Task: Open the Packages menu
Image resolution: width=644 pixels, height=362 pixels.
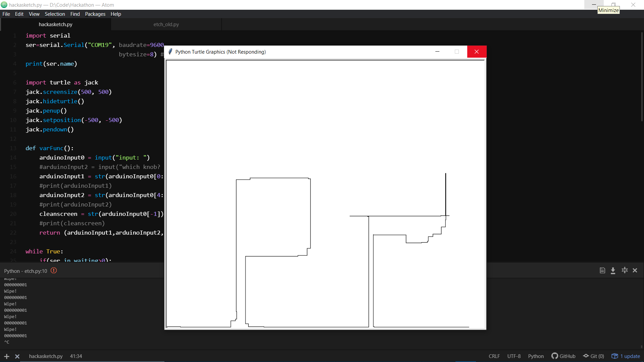Action: 95,14
